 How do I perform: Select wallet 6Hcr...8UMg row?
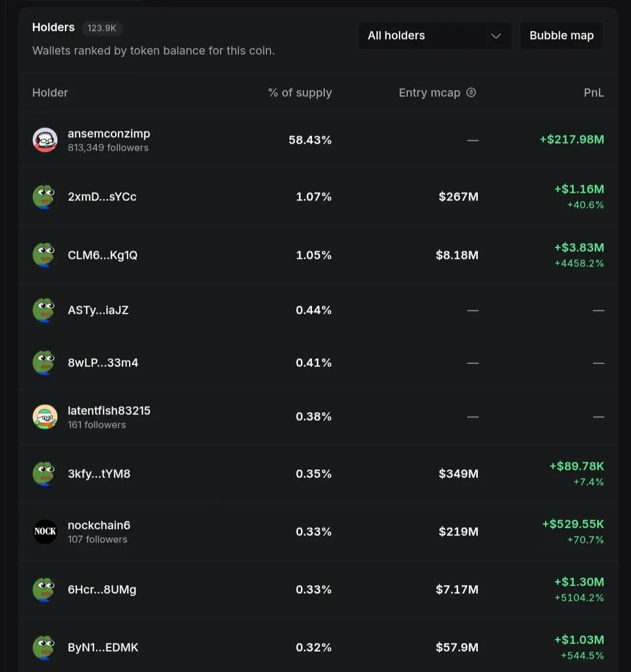(x=318, y=589)
